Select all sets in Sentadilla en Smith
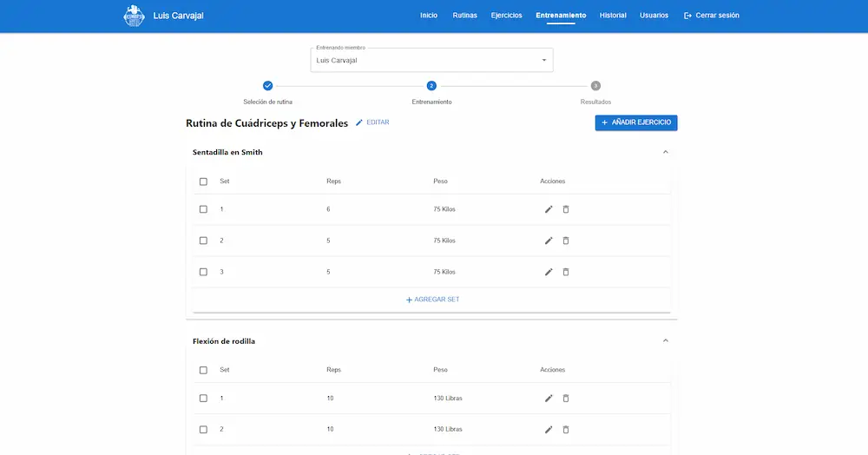This screenshot has width=868, height=455. click(203, 181)
